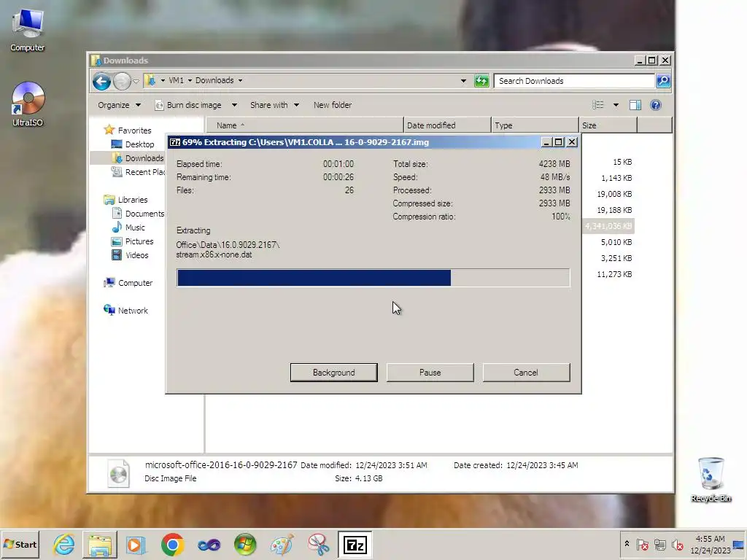
Task: Open the Organize menu dropdown
Action: coord(119,105)
